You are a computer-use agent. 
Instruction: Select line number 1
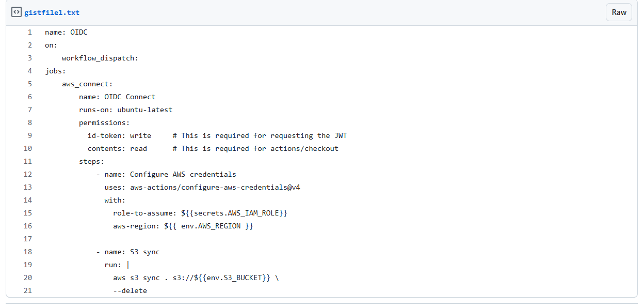click(x=29, y=32)
